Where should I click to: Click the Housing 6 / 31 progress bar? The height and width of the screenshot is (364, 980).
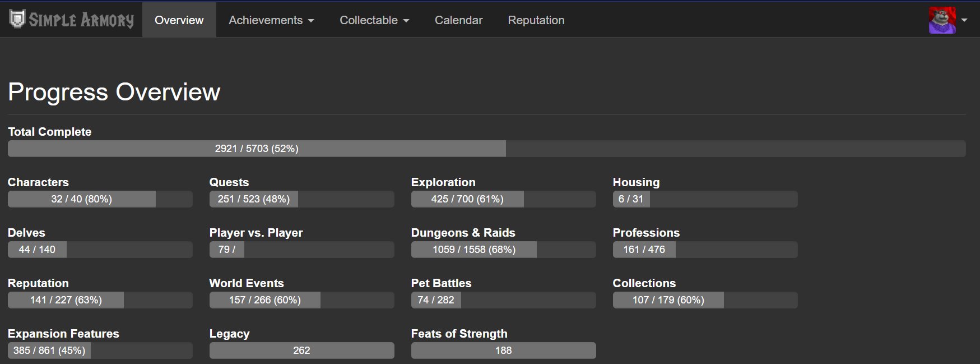coord(705,199)
